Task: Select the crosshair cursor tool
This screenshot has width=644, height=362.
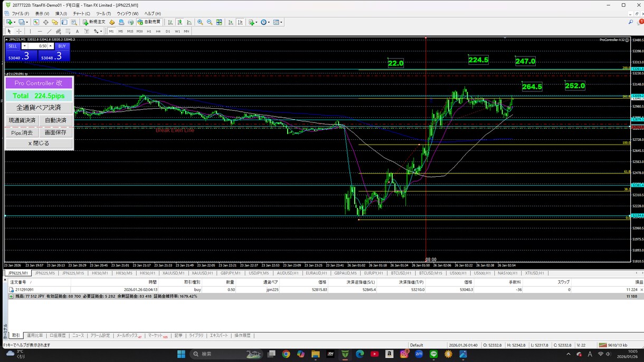Action: coord(19,31)
